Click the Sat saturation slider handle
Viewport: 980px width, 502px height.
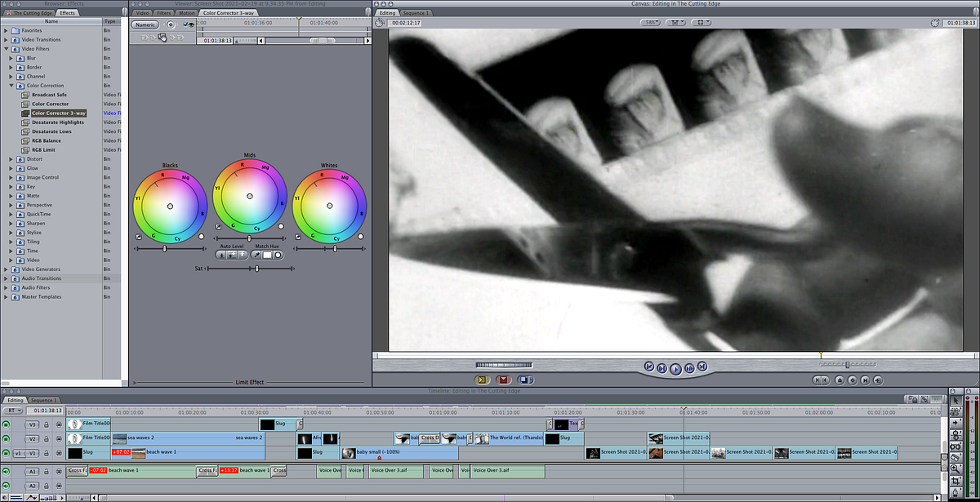pyautogui.click(x=257, y=269)
